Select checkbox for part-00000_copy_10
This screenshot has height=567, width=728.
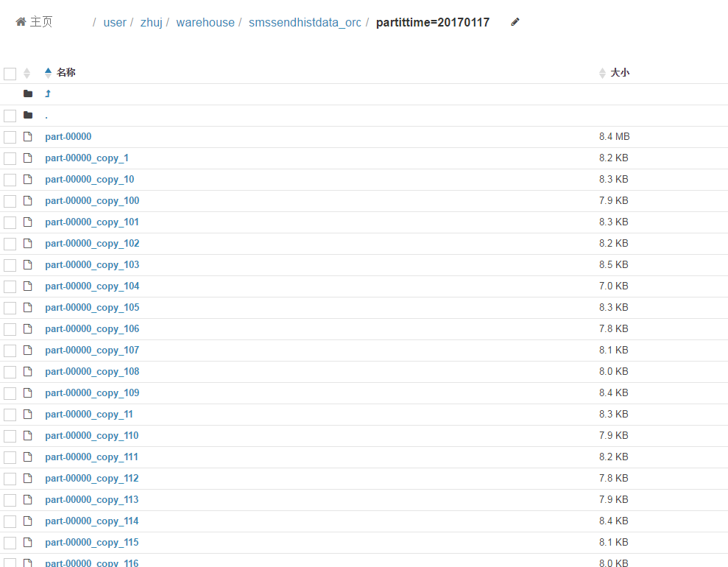(10, 180)
